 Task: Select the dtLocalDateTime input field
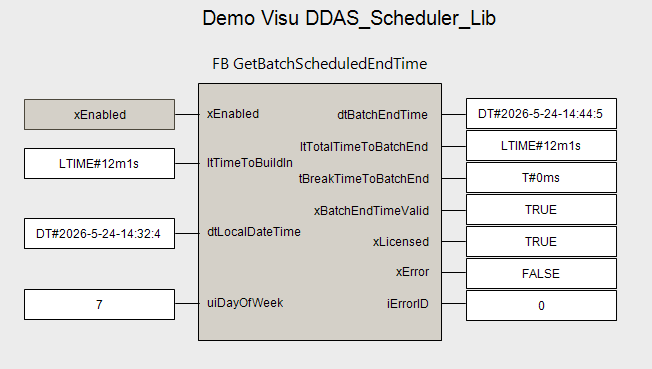click(99, 233)
